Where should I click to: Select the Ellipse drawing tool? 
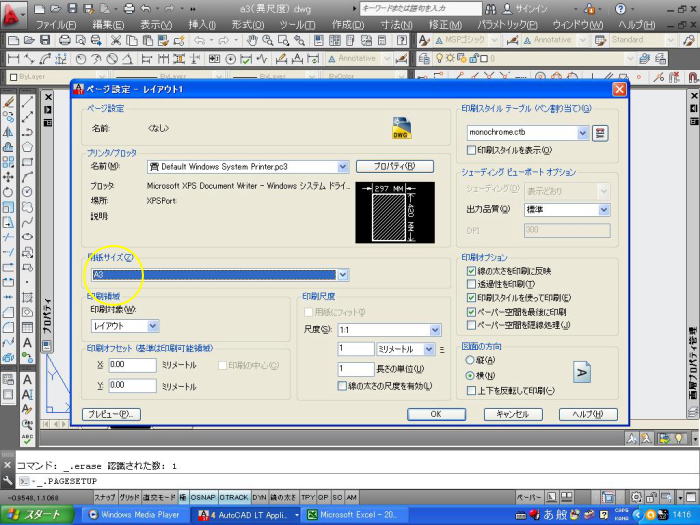coord(27,237)
